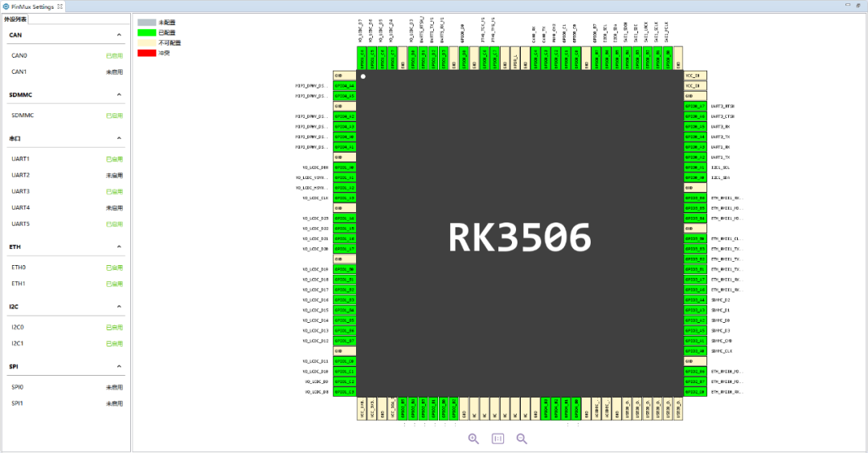Click the SDMMC_D3 signal label
The height and width of the screenshot is (453, 868).
[721, 331]
